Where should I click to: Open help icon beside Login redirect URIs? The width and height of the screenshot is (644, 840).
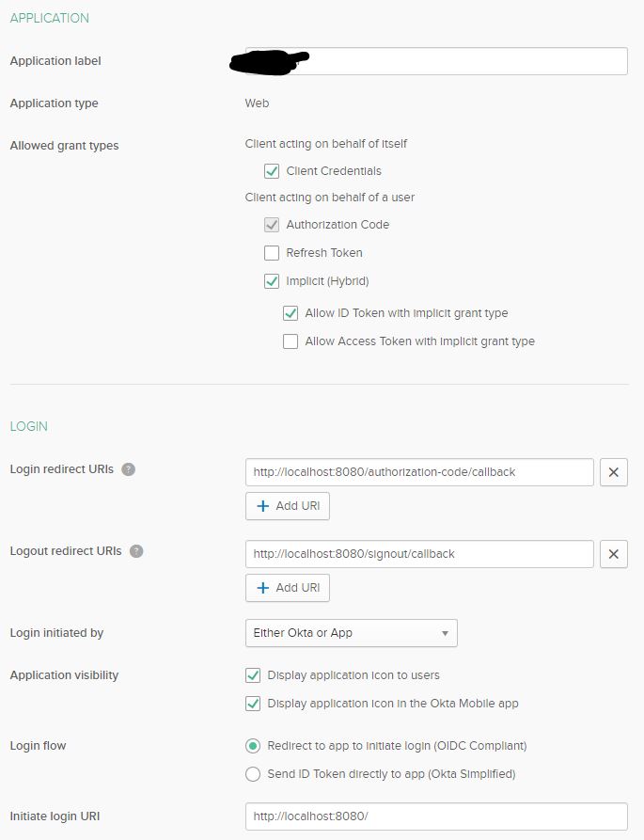coord(129,469)
